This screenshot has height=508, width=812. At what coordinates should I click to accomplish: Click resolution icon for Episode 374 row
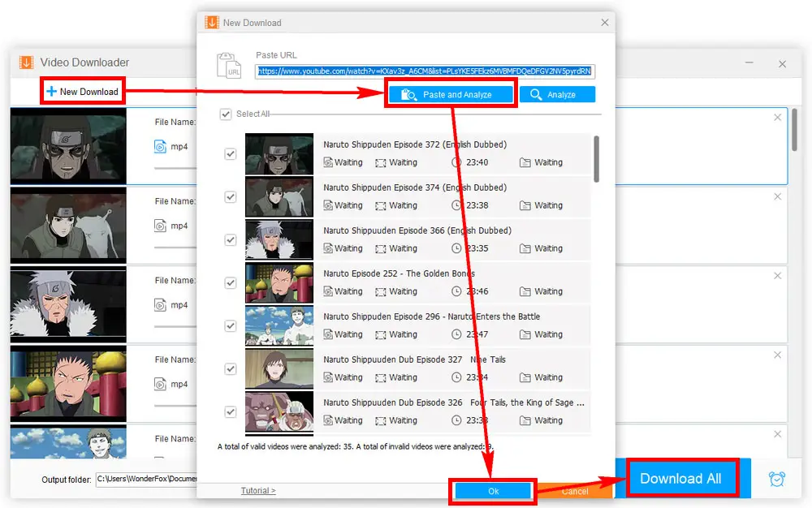381,206
